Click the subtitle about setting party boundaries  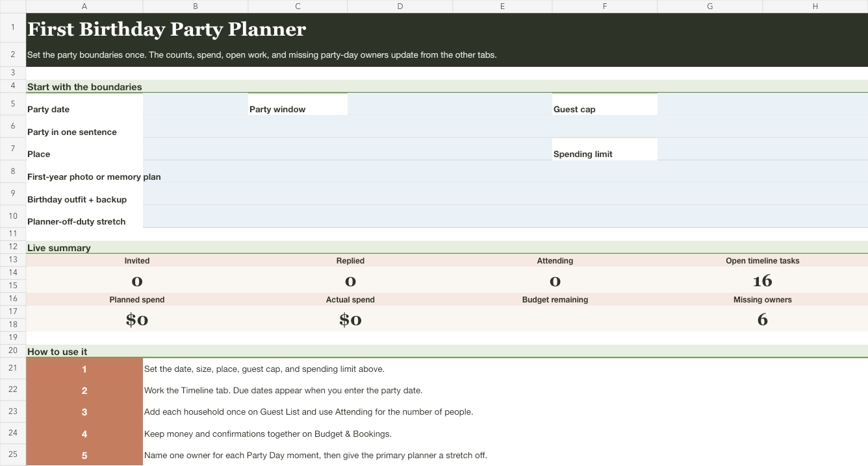coord(262,55)
